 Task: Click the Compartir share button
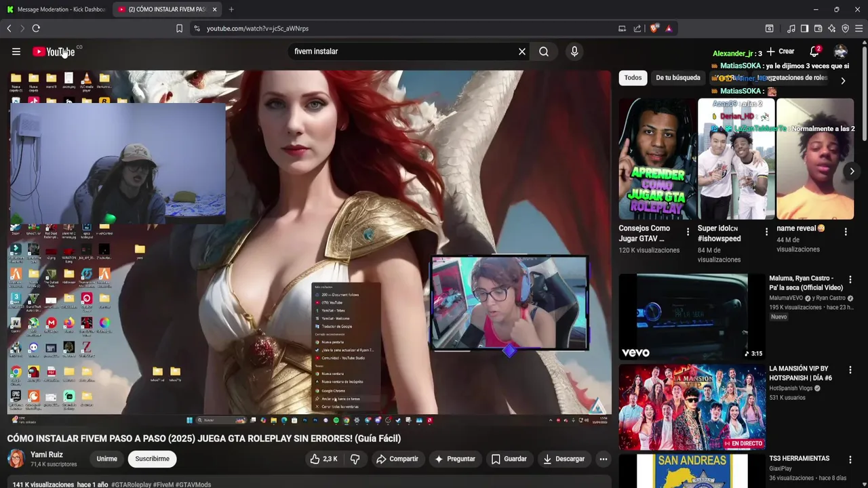(x=397, y=459)
